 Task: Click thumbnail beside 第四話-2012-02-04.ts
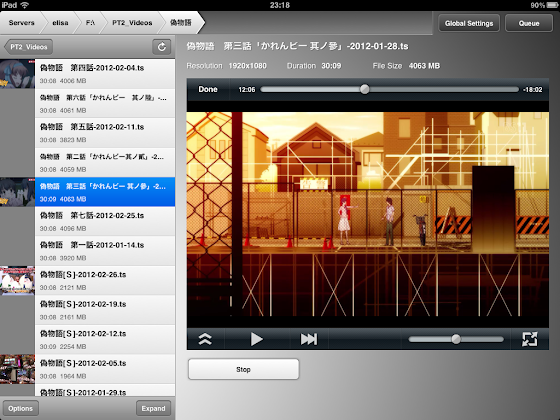(17, 74)
